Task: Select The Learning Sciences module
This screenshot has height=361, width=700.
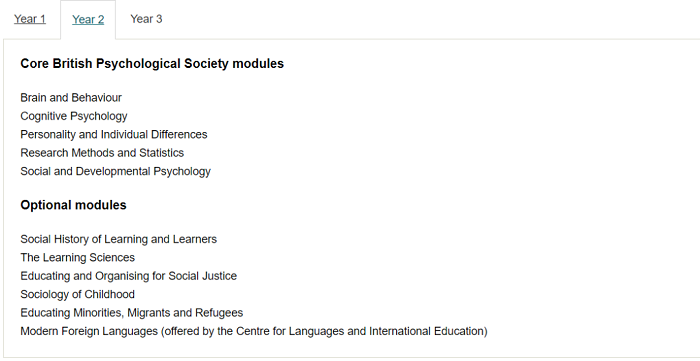Action: coord(77,257)
